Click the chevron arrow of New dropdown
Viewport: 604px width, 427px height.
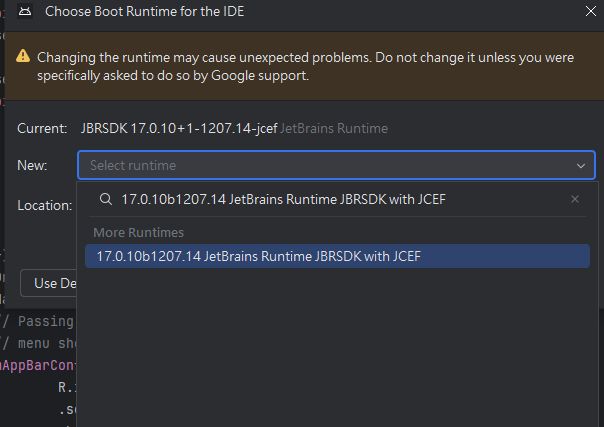[x=581, y=166]
